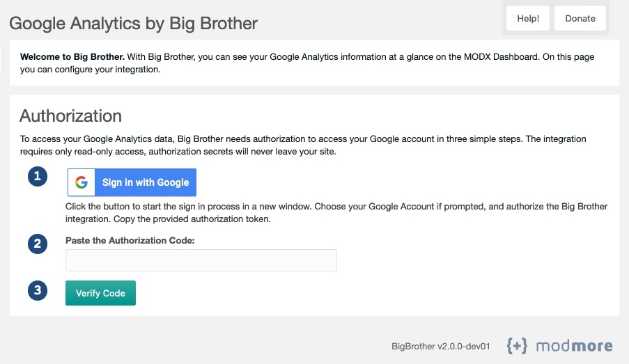The image size is (629, 364).
Task: Open the modmore wordmark link
Action: 574,346
